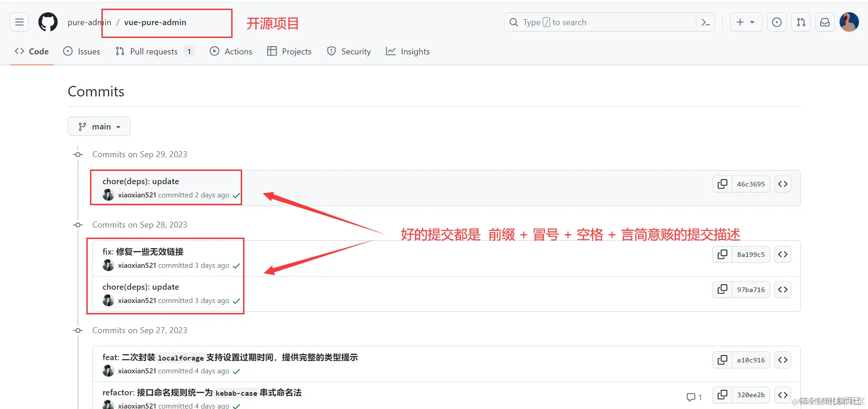The image size is (868, 409).
Task: Show check status for commit e10c916
Action: point(236,372)
